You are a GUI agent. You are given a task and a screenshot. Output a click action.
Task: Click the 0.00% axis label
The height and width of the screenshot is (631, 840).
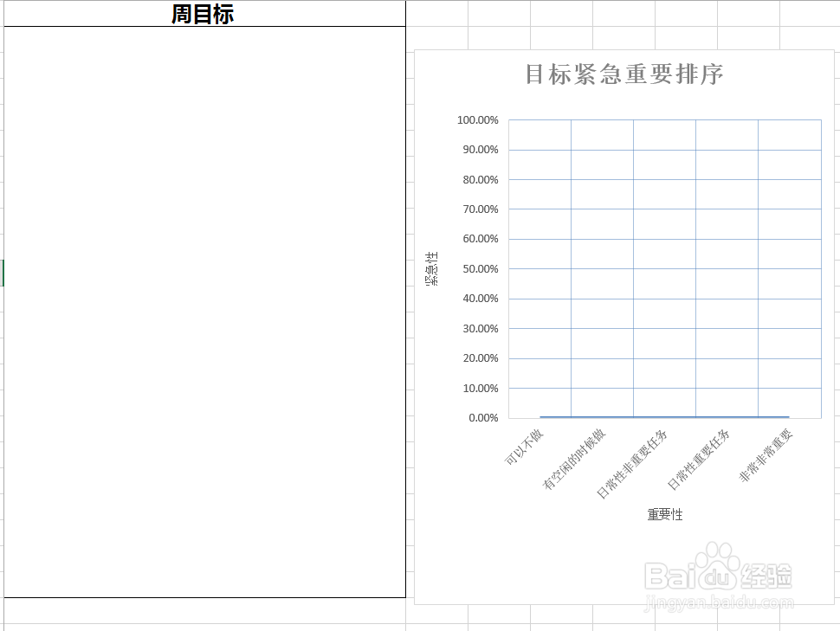483,417
